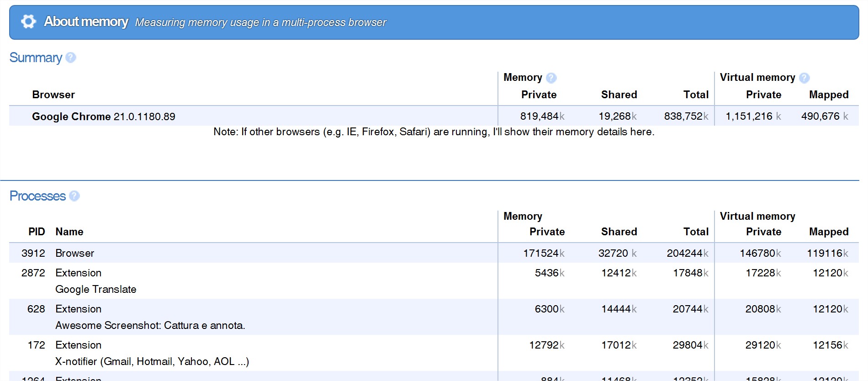The width and height of the screenshot is (868, 381).
Task: Select the 119116k mapped value
Action: click(828, 253)
